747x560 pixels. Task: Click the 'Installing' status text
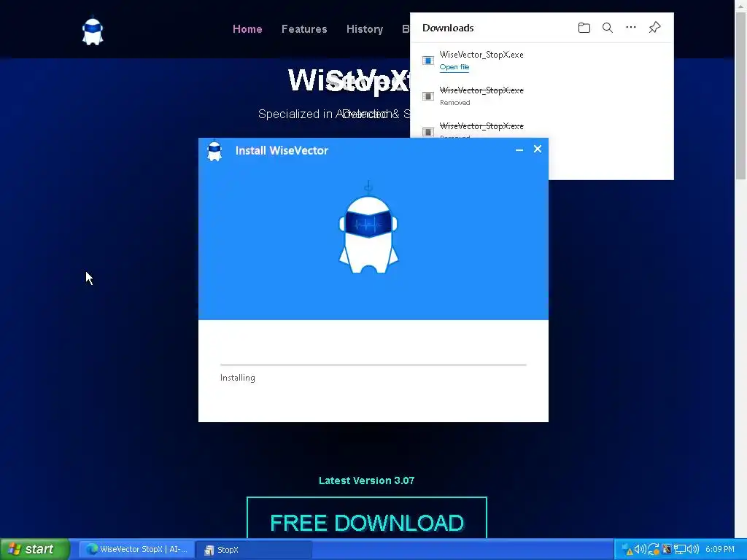(x=237, y=378)
